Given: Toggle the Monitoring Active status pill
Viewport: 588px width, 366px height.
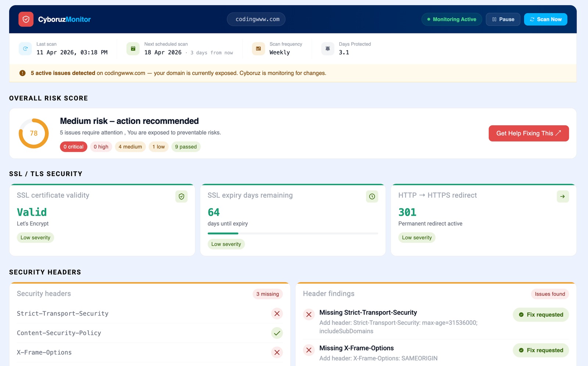Looking at the screenshot, I should [451, 19].
